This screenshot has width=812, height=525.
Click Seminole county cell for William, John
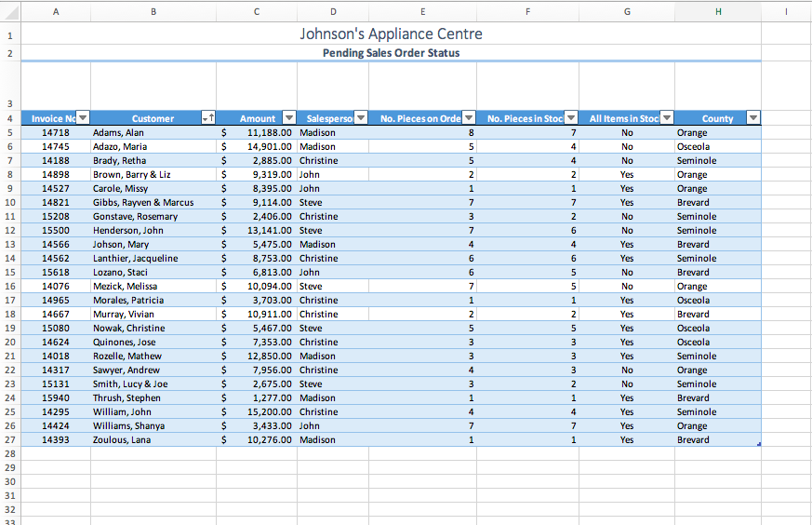pyautogui.click(x=718, y=412)
